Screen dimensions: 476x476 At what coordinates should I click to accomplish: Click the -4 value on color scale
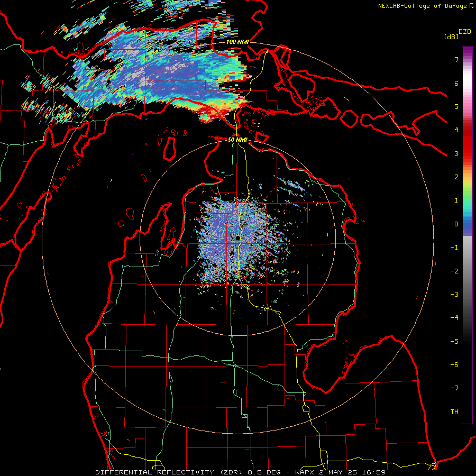[x=454, y=318]
